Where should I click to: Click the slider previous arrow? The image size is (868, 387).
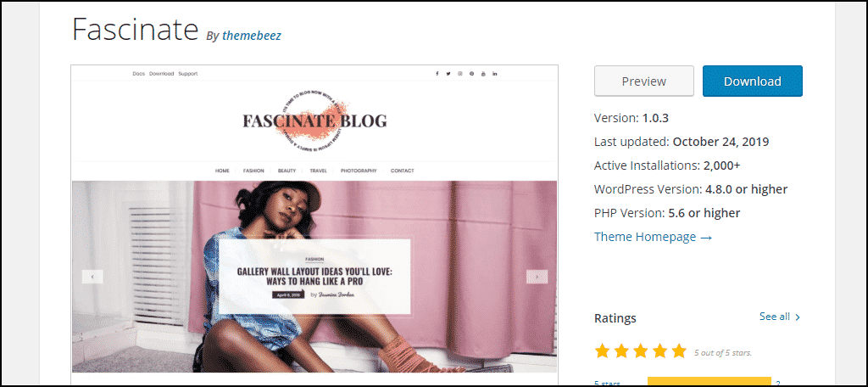[x=92, y=276]
